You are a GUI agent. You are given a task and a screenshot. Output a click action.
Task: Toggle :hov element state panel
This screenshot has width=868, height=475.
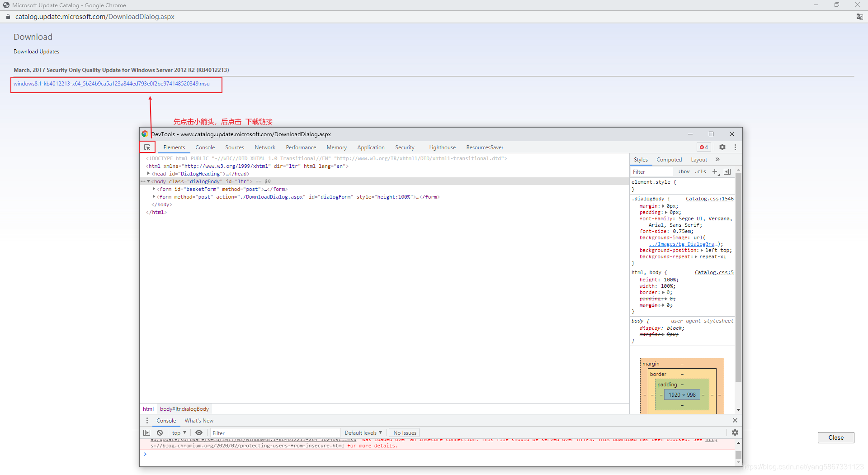[x=684, y=171]
